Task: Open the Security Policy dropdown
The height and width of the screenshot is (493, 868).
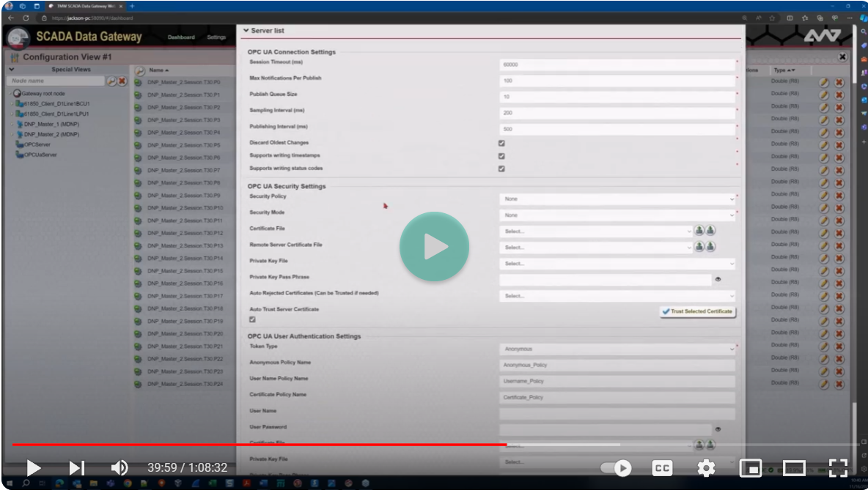Action: tap(617, 199)
